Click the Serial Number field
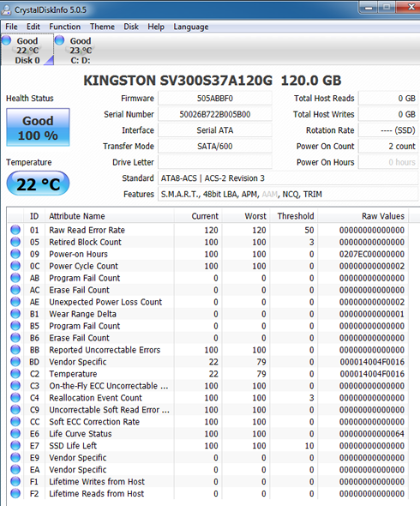Image resolution: width=420 pixels, height=506 pixels. coord(215,115)
